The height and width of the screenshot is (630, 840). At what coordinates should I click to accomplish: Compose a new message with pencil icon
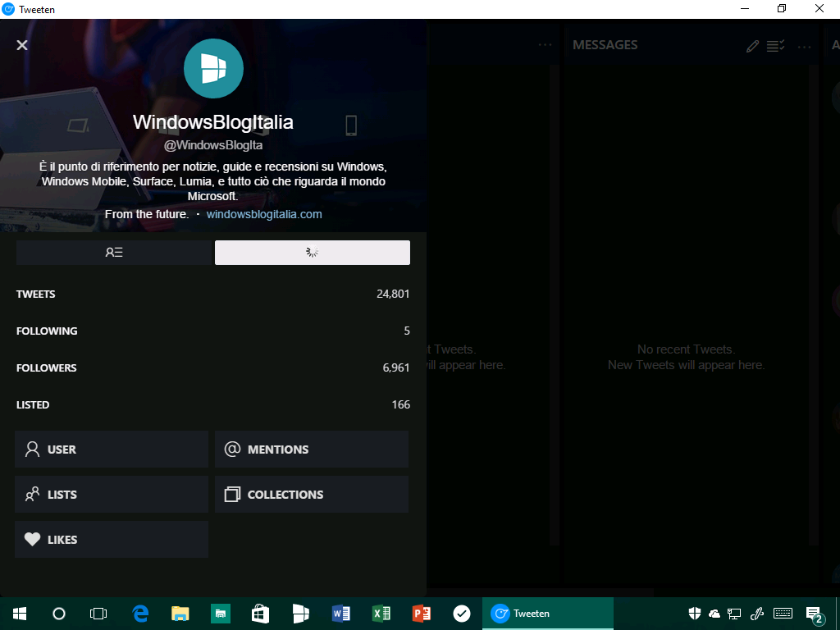click(x=752, y=46)
